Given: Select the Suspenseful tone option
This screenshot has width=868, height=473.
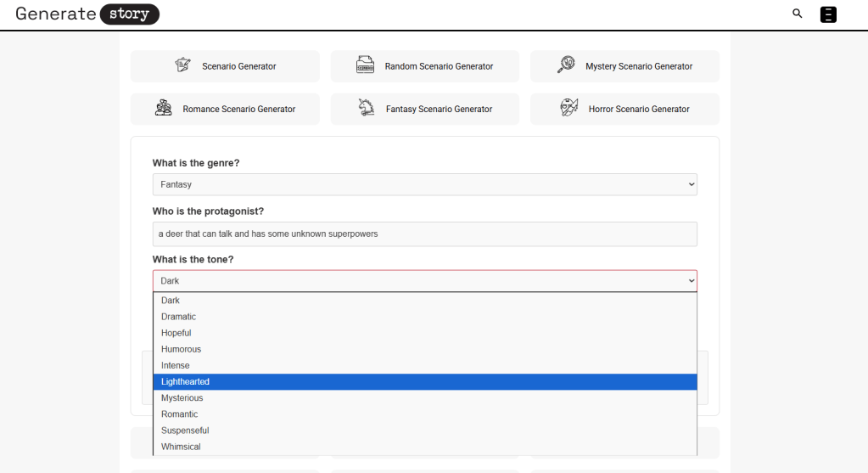Looking at the screenshot, I should (x=184, y=431).
